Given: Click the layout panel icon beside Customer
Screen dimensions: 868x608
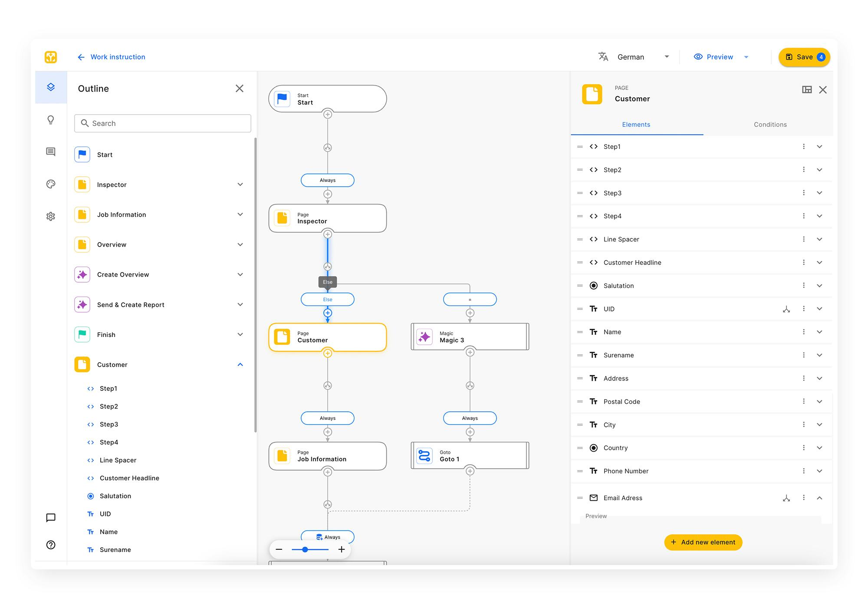Looking at the screenshot, I should 807,90.
